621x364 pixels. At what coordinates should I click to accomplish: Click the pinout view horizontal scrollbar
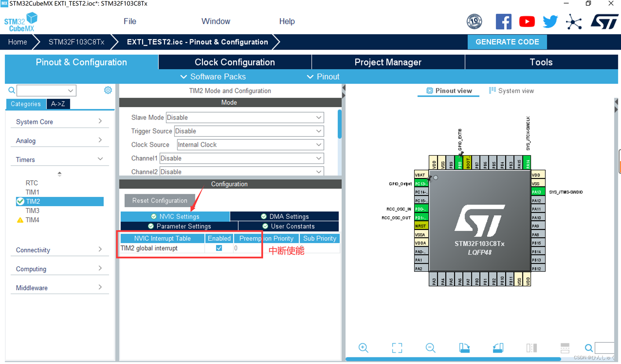(453, 359)
